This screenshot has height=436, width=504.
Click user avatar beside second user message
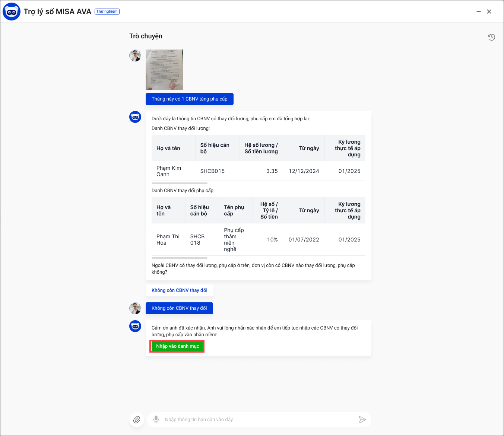pos(135,308)
